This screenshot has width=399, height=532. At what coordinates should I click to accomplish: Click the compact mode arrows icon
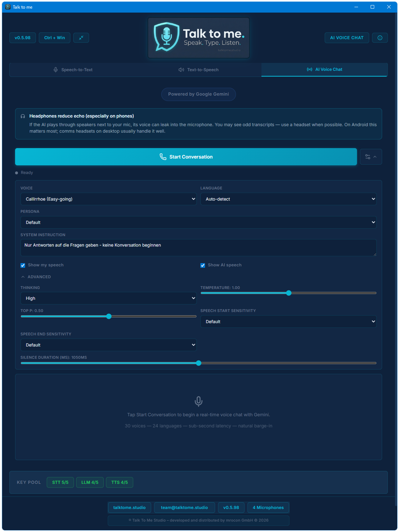click(81, 38)
